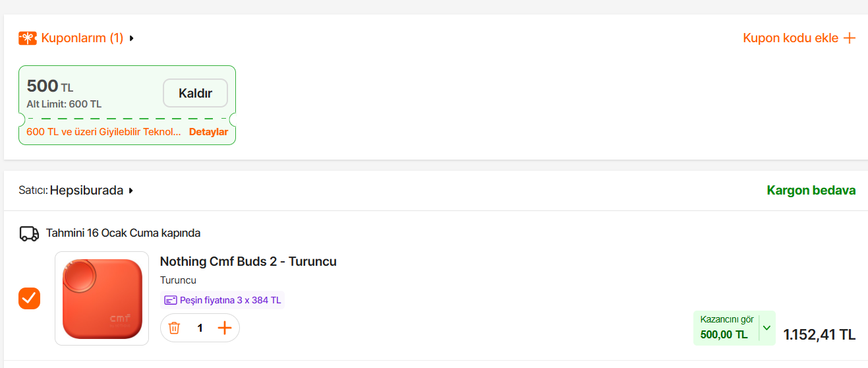The image size is (868, 368).
Task: Expand the Kuponlarım arrow
Action: [132, 38]
